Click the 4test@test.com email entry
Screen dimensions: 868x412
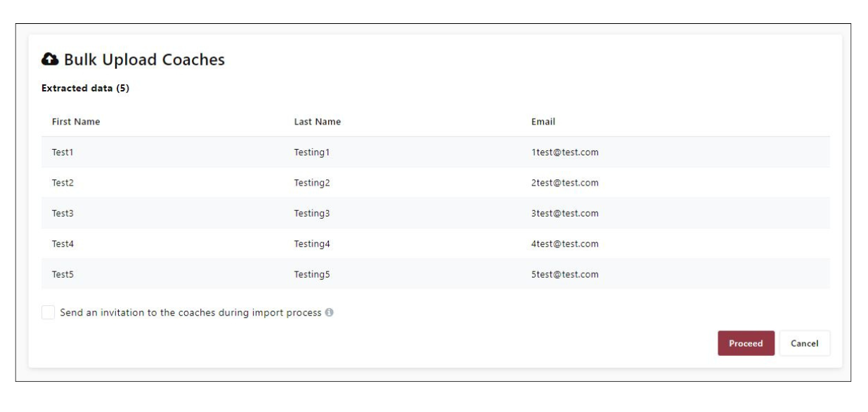[x=564, y=244]
